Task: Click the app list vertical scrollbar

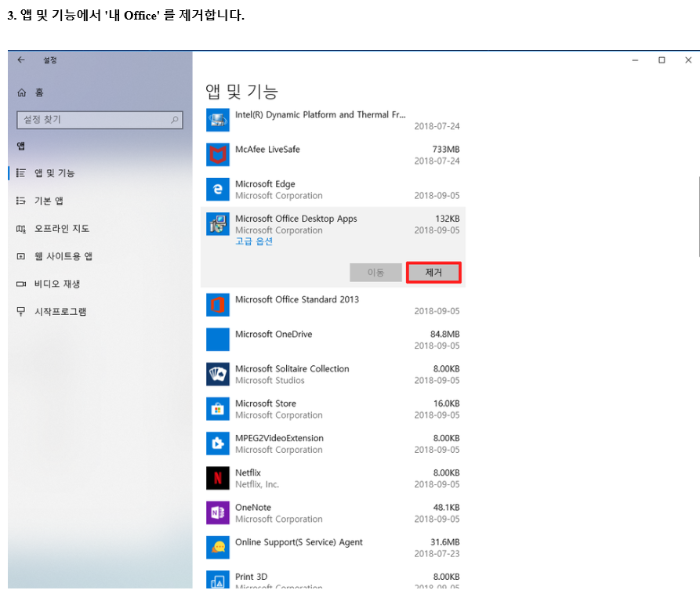Action: click(x=698, y=216)
